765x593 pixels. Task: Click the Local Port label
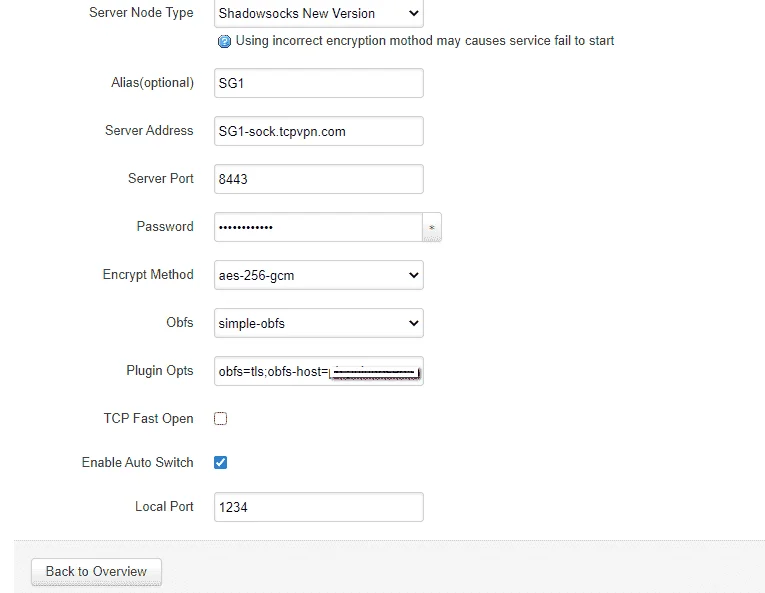click(164, 507)
